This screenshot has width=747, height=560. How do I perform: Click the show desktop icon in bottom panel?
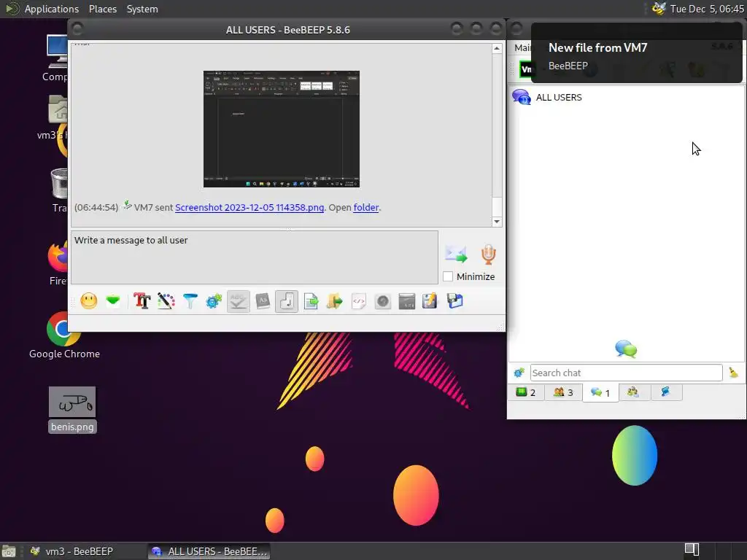(9, 551)
